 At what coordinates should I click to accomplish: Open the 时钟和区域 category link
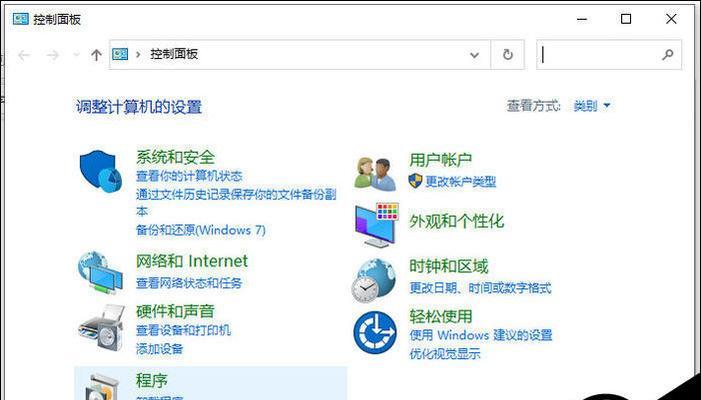(x=449, y=266)
